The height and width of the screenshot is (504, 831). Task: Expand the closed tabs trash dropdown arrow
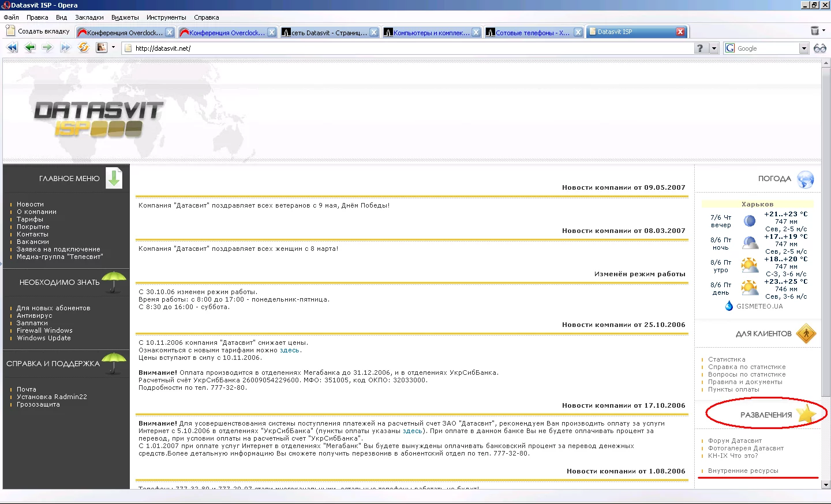pos(823,31)
